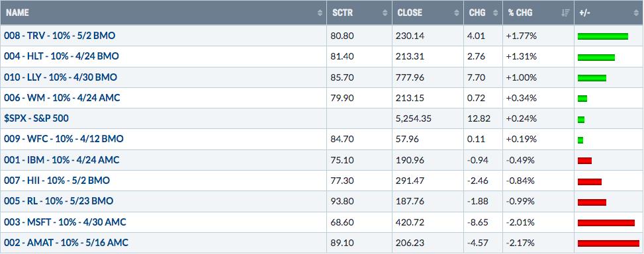Click the CLOSE column sort arrows icon
Viewport: 644px width, 254px height.
click(456, 13)
